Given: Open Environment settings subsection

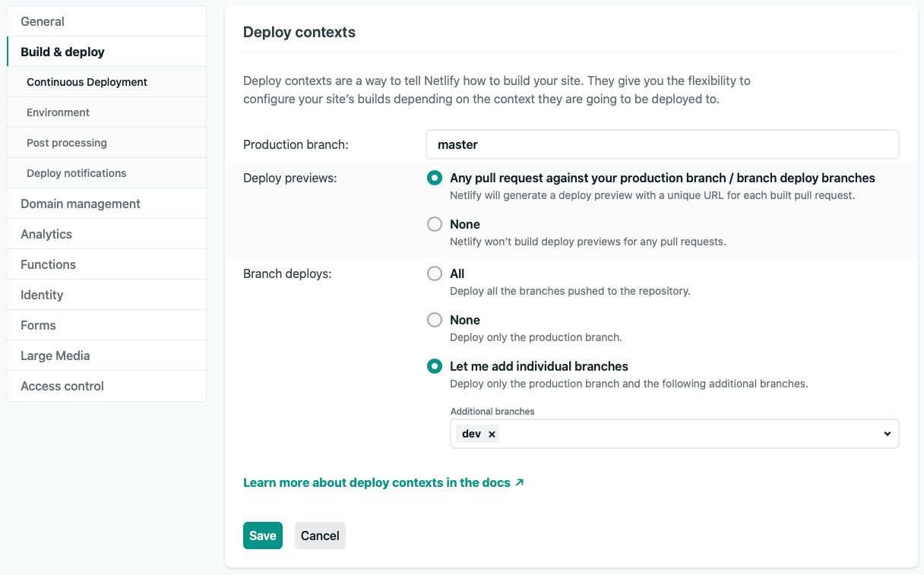Looking at the screenshot, I should click(58, 112).
